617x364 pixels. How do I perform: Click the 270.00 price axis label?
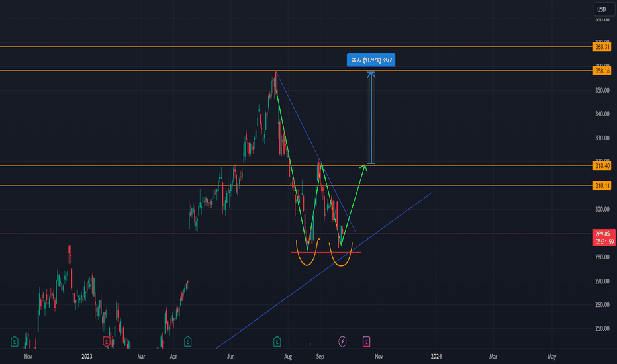click(x=602, y=281)
